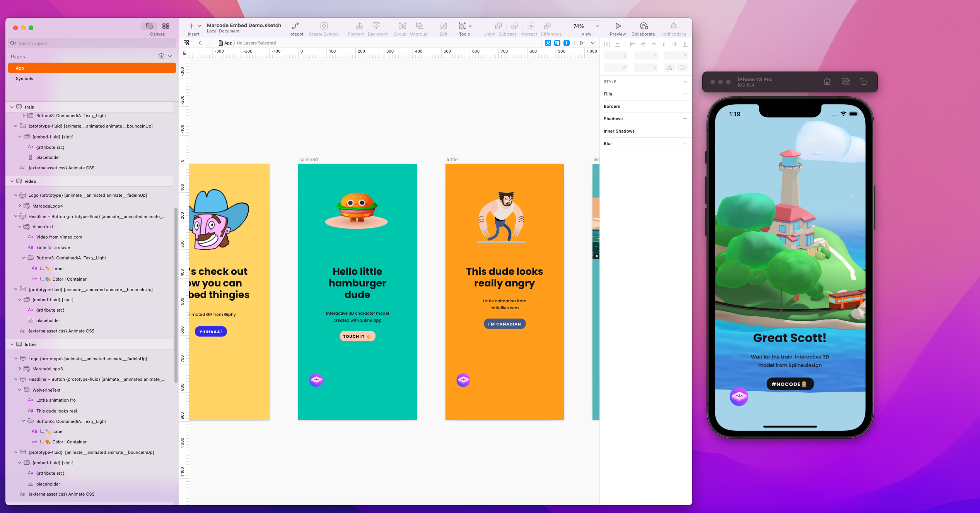Click the Create Symbol icon
Viewport: 980px width, 513px height.
[324, 26]
